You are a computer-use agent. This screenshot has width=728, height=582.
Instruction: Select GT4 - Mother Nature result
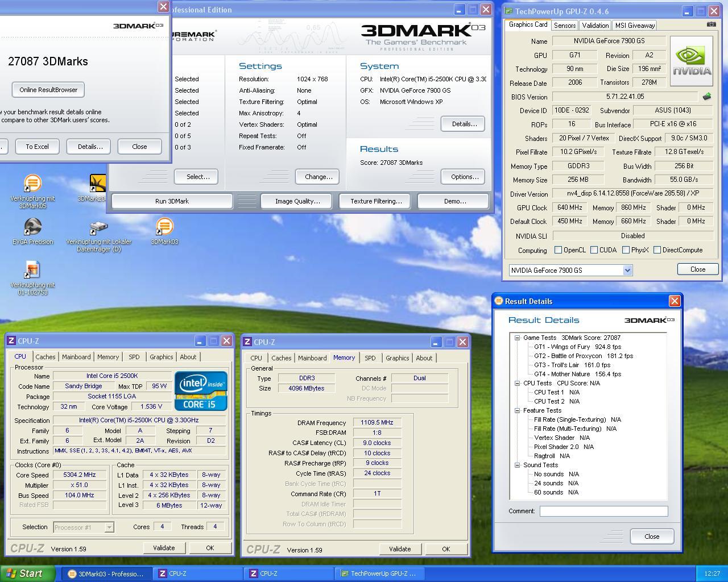point(577,374)
